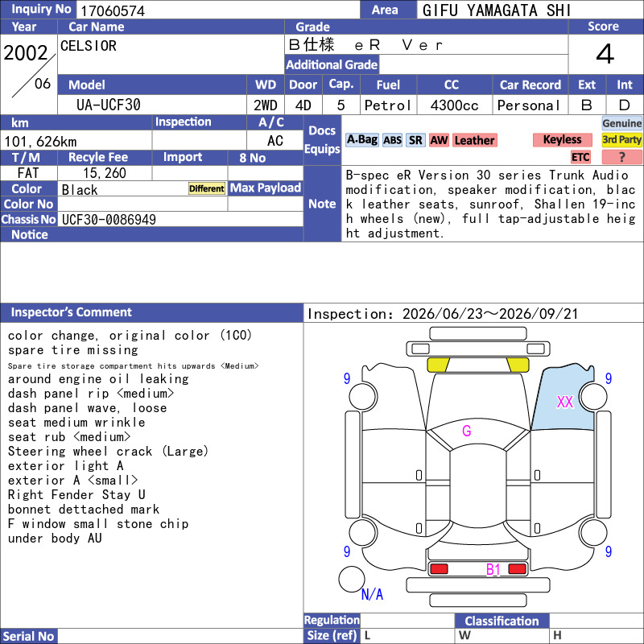Click the FAT transmission value
This screenshot has width=644, height=644.
28,173
